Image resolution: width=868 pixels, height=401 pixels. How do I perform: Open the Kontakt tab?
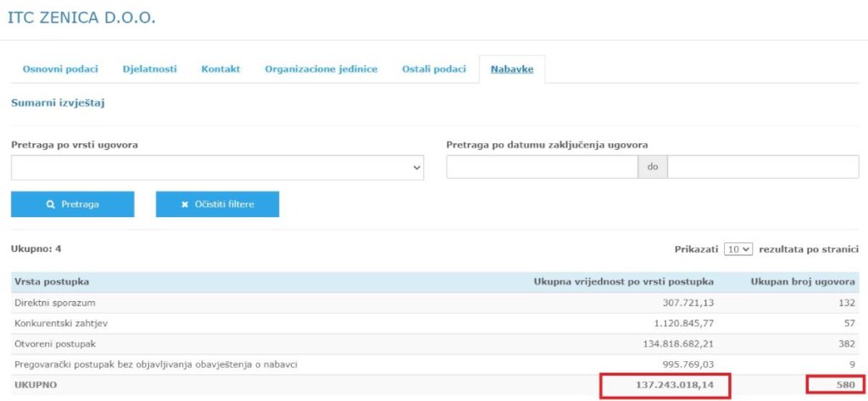point(221,70)
